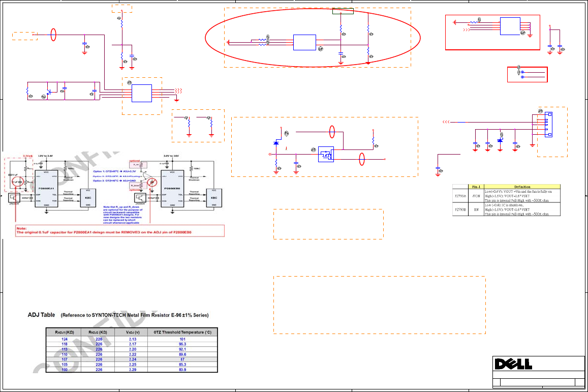Select the MOSFET symbol in the blue box
Screen dimensions: 588x392
point(326,154)
